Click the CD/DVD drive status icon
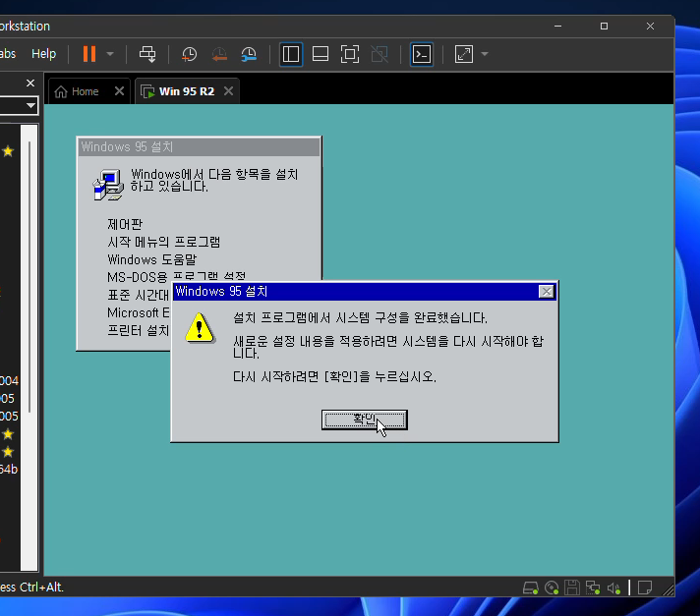The width and height of the screenshot is (700, 616). 552,588
